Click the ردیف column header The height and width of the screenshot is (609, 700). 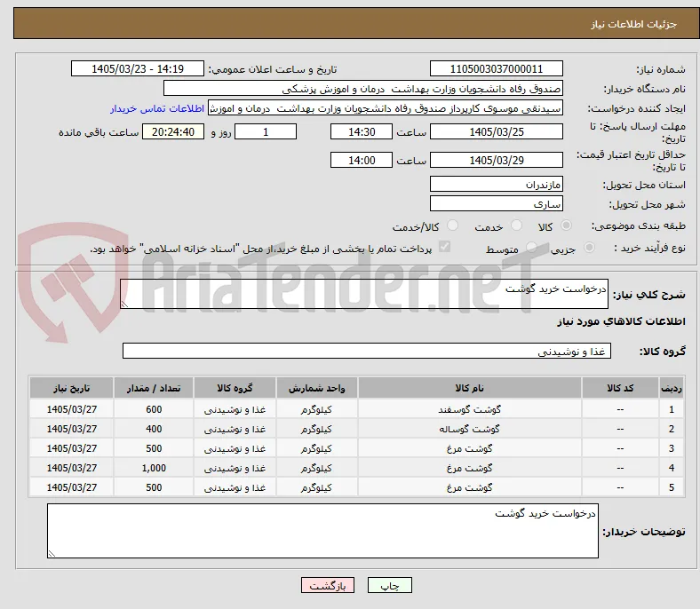(x=671, y=388)
